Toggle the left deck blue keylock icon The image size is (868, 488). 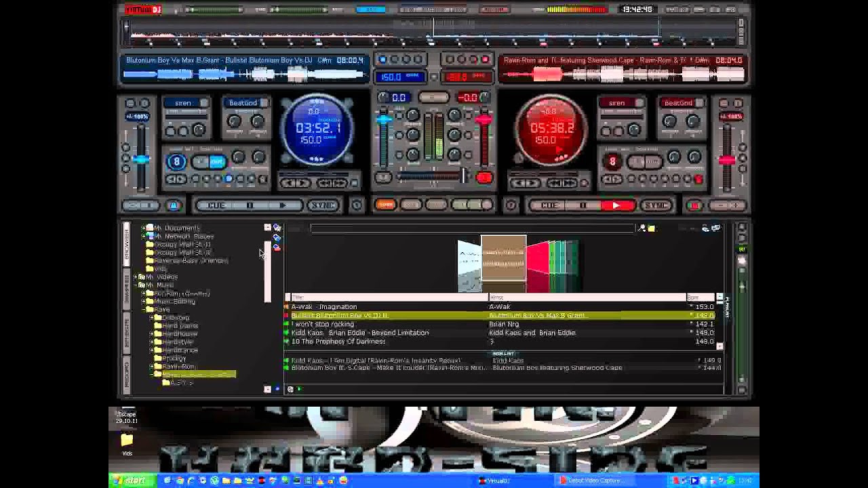tap(173, 205)
